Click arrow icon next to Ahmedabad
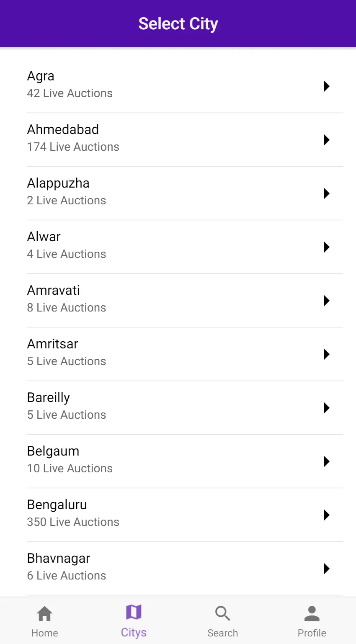The height and width of the screenshot is (644, 356). coord(327,140)
